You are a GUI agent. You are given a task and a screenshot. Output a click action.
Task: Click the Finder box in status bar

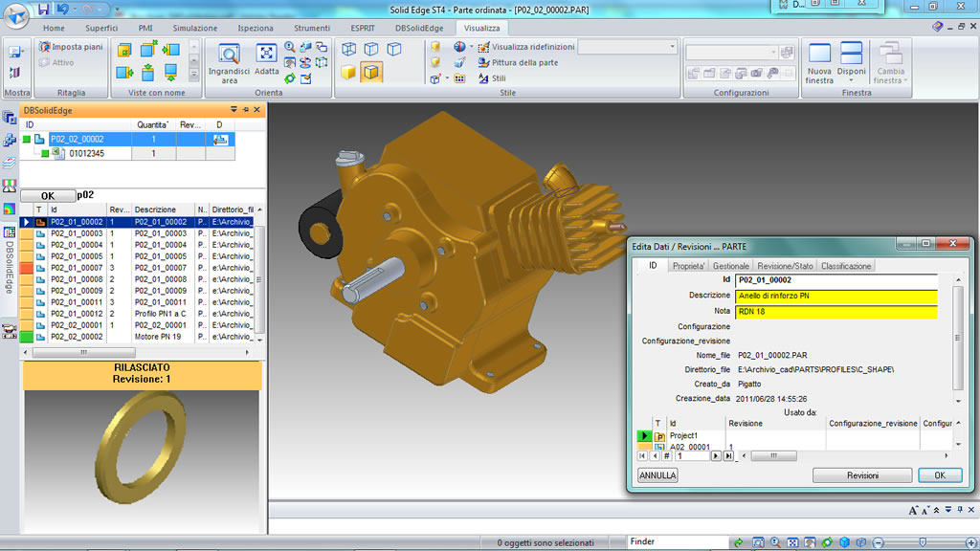[678, 542]
